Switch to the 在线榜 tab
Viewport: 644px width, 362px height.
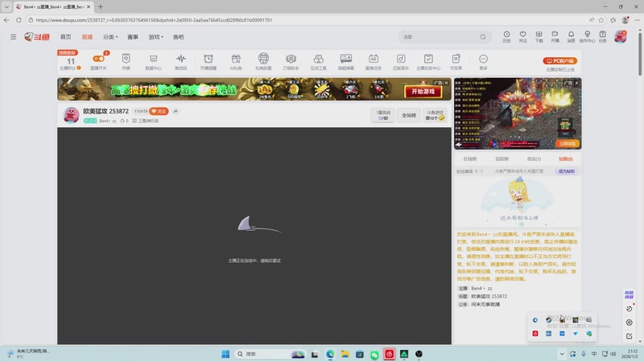470,158
